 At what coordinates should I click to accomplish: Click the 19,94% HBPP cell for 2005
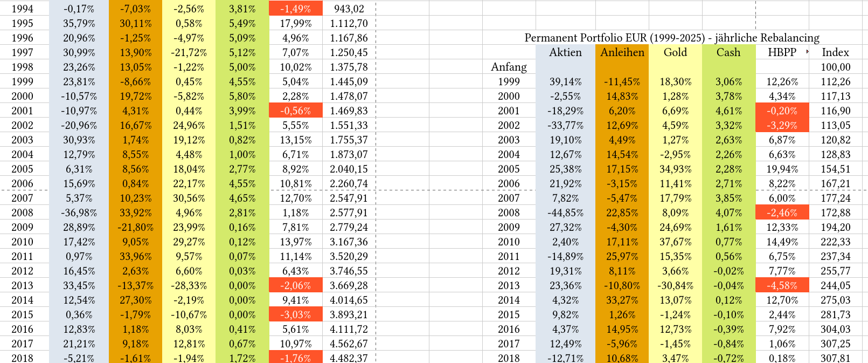pos(782,169)
